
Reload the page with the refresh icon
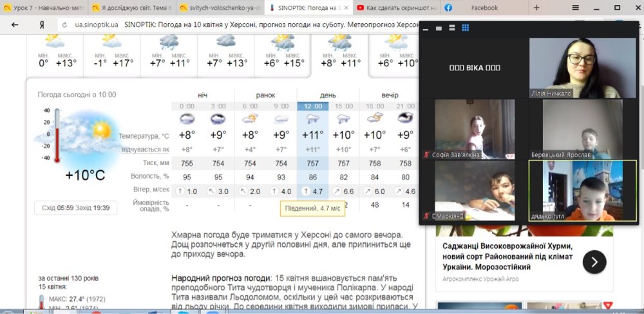coord(64,25)
